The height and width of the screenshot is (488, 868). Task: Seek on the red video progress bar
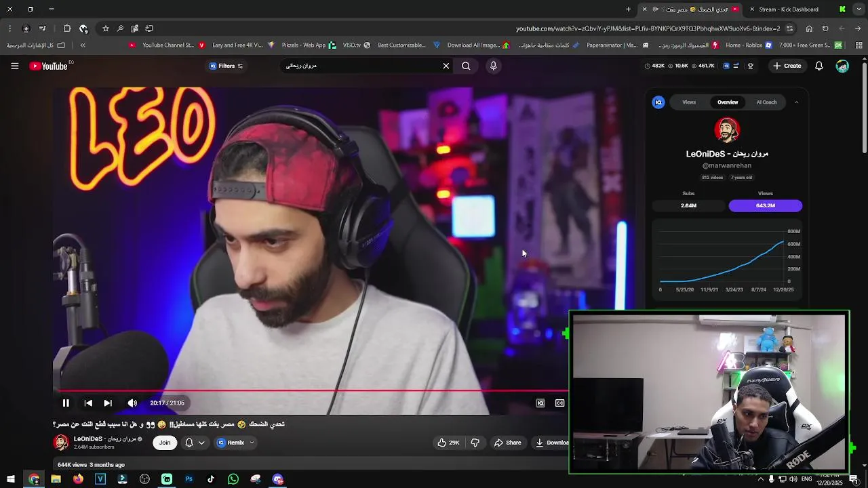pos(310,390)
